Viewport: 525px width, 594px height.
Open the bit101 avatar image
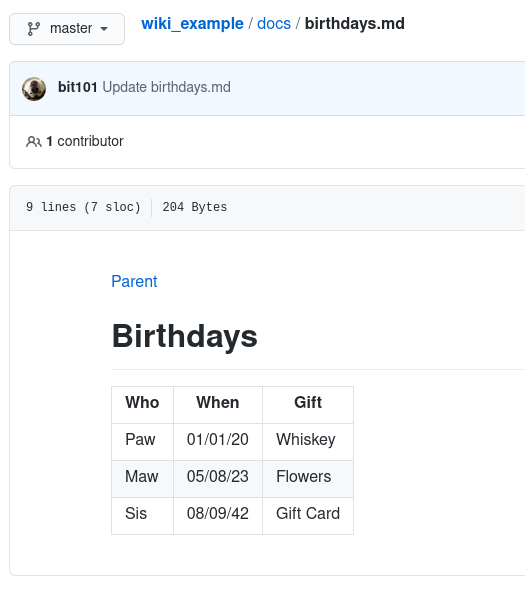pyautogui.click(x=34, y=89)
